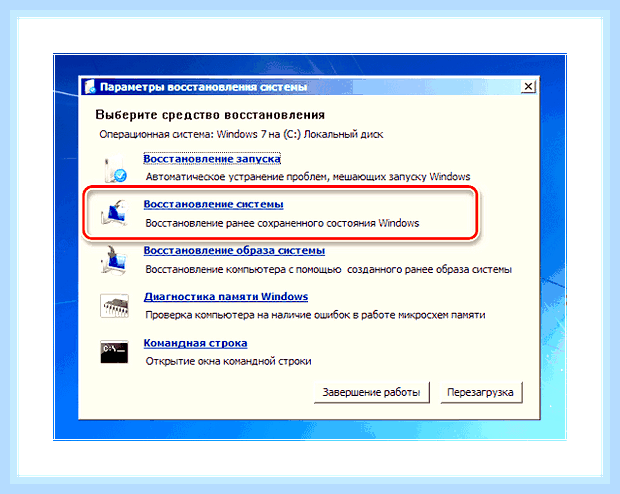Click the dialog title Параметры восстановления системы
This screenshot has height=494, width=620.
coord(203,87)
